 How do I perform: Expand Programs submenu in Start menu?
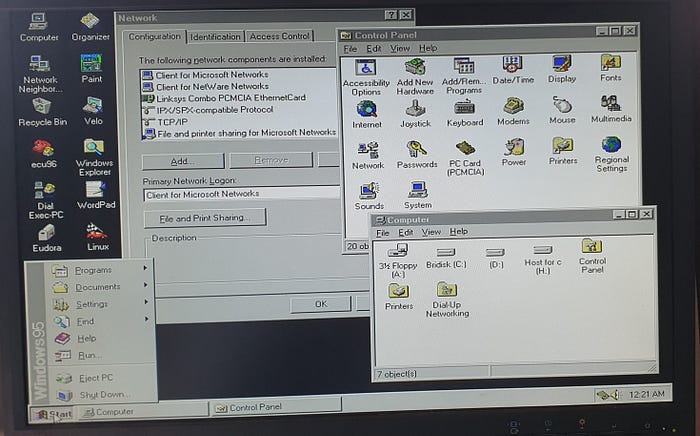(x=100, y=270)
